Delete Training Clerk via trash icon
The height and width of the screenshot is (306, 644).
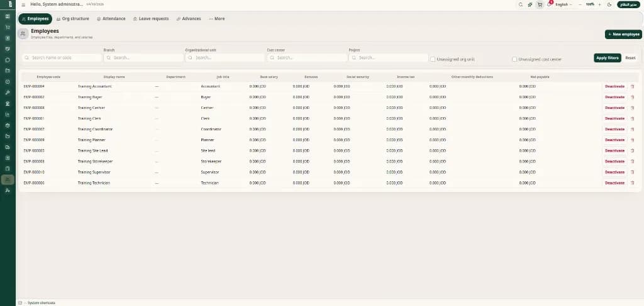click(633, 118)
